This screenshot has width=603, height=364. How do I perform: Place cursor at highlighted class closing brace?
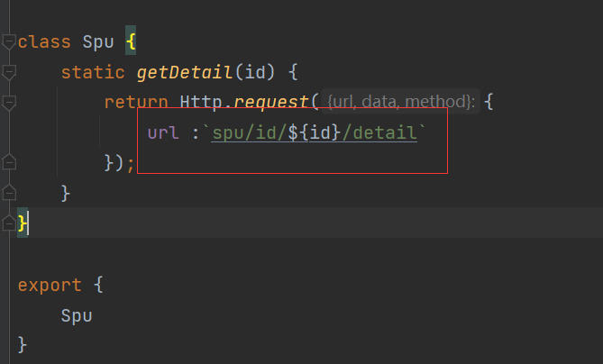pos(23,223)
